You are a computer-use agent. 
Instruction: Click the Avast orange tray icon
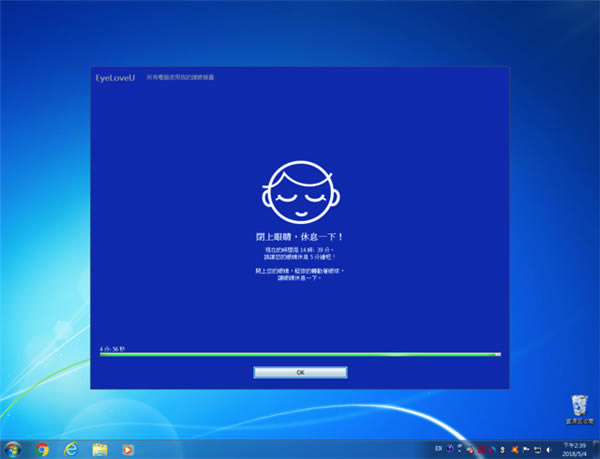click(515, 450)
